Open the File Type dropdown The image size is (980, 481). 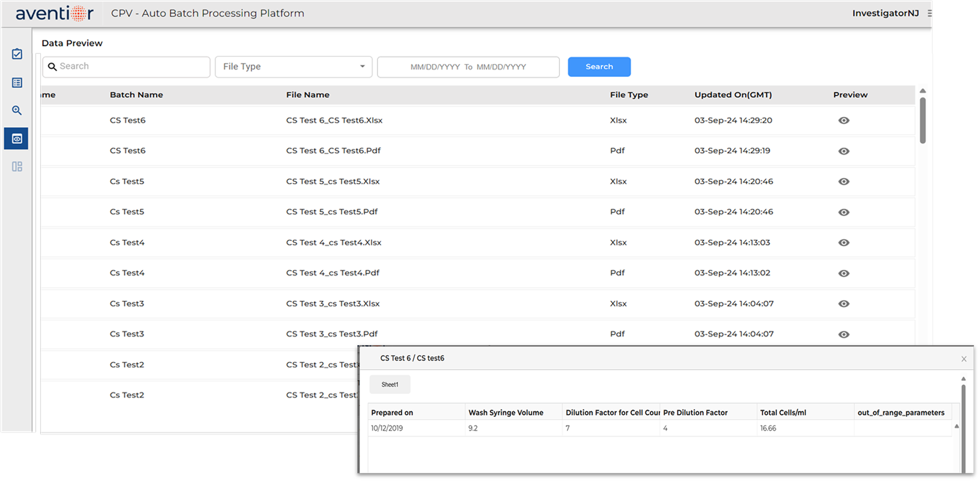pos(293,66)
